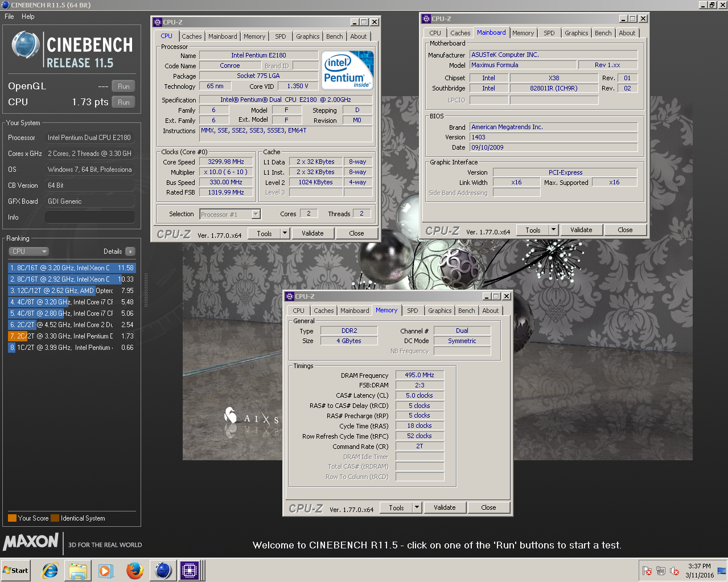Click Validate in Mainboard window

[x=581, y=230]
